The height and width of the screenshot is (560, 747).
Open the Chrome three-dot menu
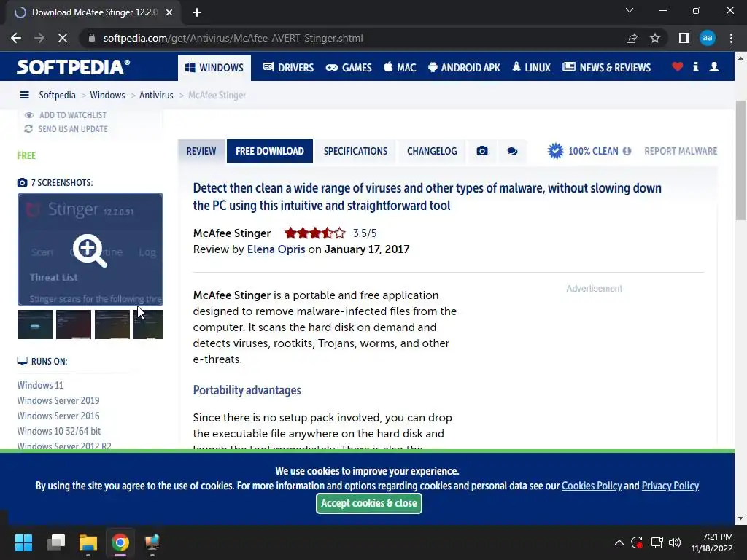click(731, 38)
